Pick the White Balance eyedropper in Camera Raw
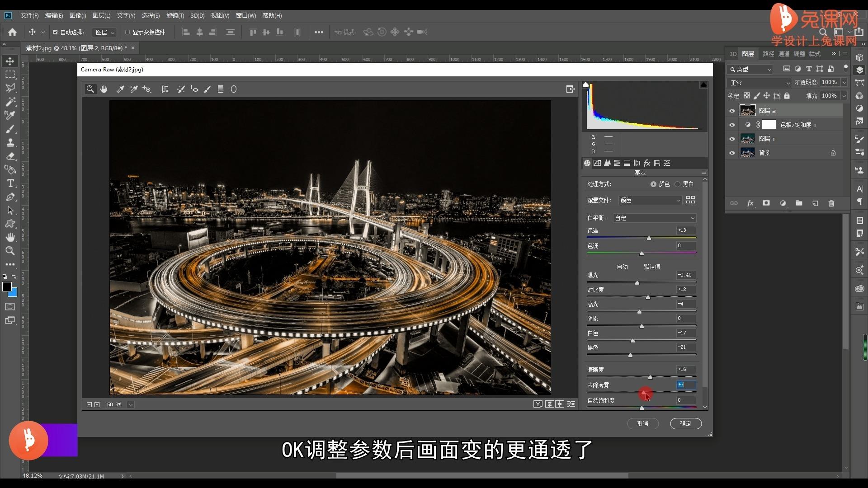The image size is (868, 488). [x=120, y=89]
